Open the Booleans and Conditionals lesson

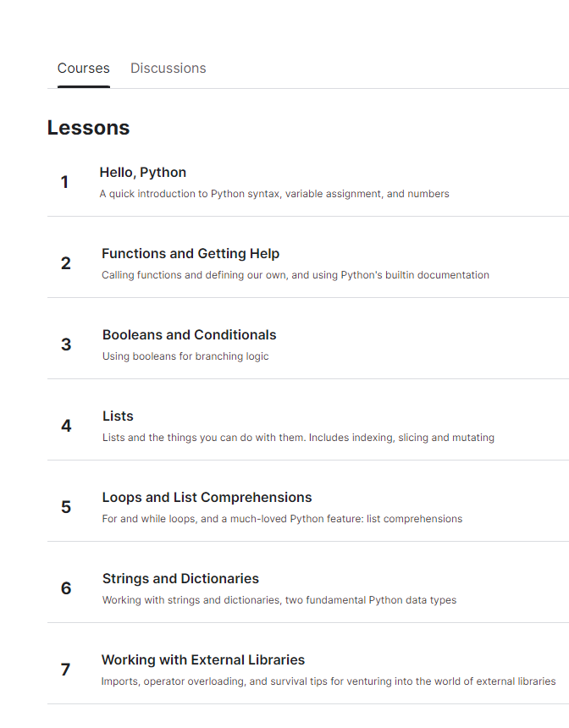[189, 334]
